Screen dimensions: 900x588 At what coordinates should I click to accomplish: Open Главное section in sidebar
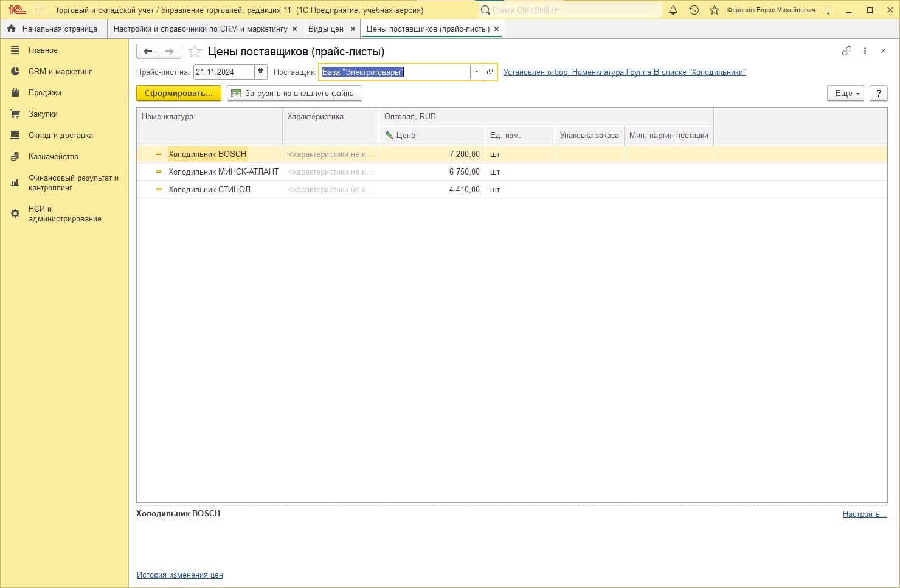click(x=64, y=50)
